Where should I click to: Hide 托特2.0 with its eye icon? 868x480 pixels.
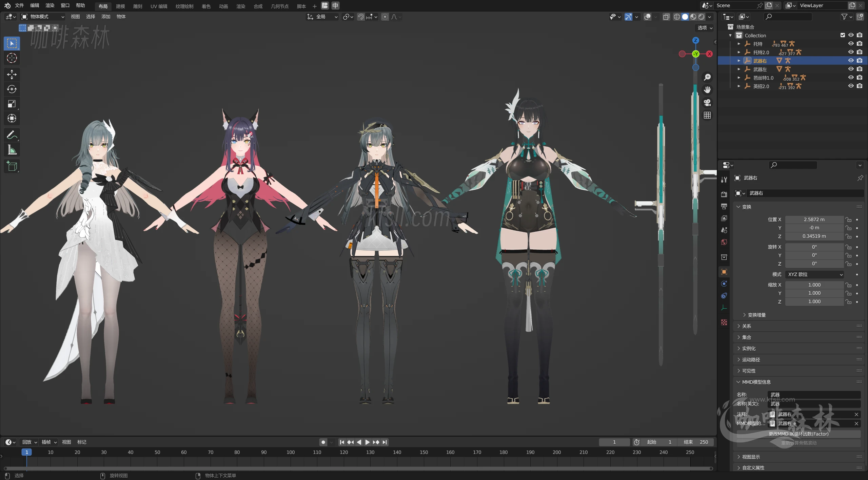tap(851, 52)
